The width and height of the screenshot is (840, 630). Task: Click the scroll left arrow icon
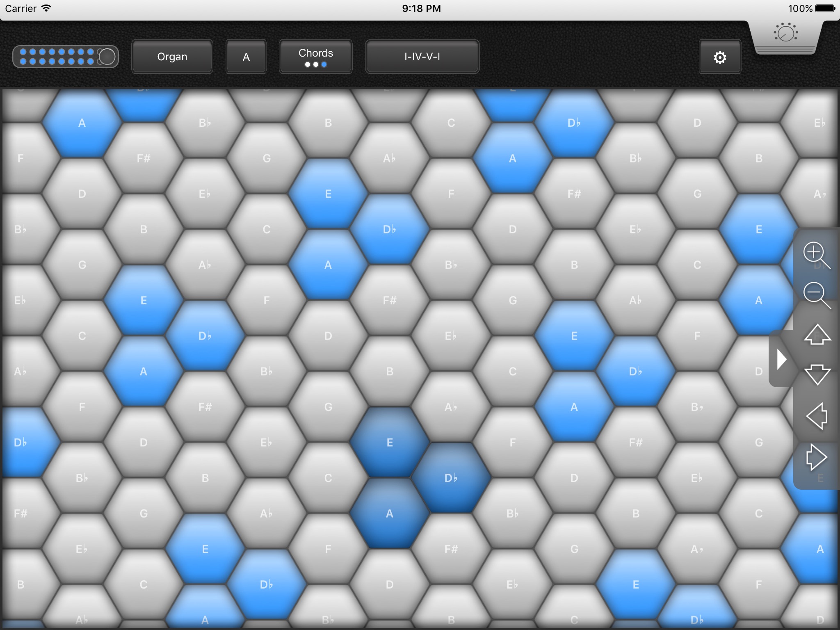[x=814, y=416]
